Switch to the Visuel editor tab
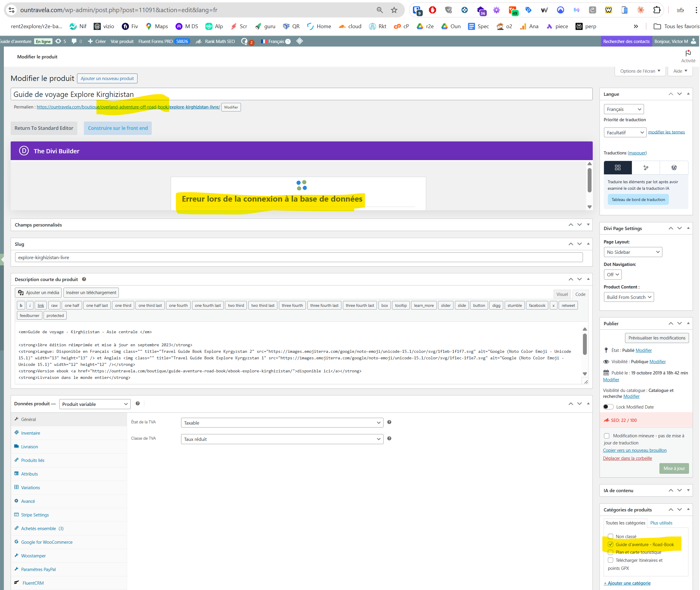700x590 pixels. coord(562,294)
